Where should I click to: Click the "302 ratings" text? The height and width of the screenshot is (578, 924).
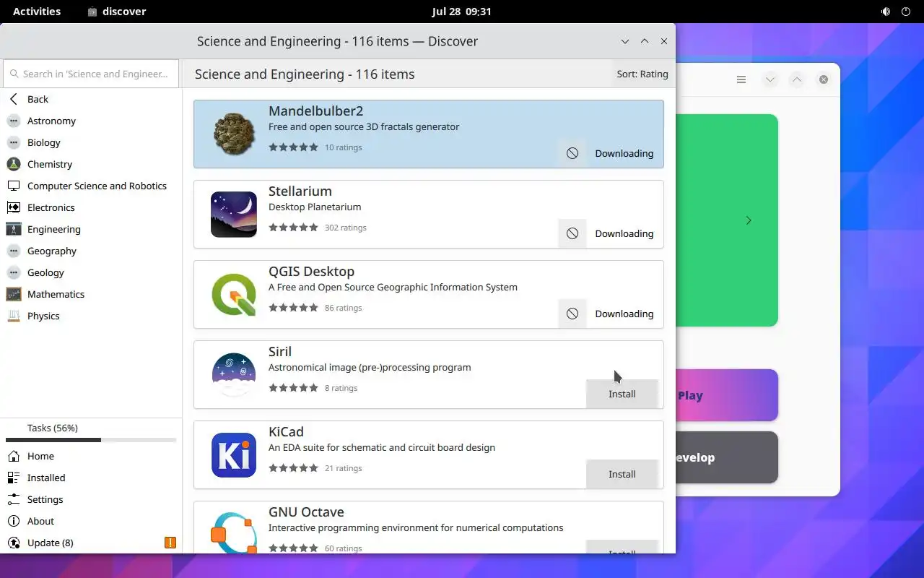(346, 228)
